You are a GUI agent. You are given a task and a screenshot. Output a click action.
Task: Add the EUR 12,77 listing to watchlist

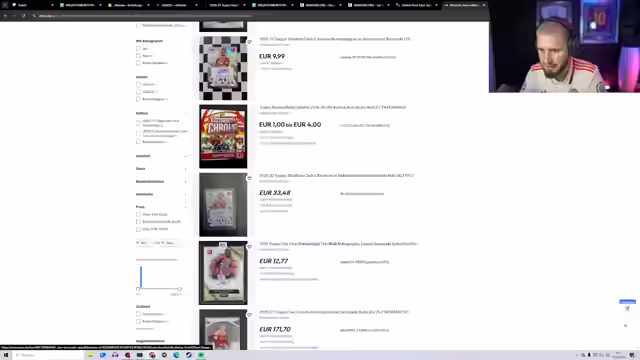(x=249, y=247)
